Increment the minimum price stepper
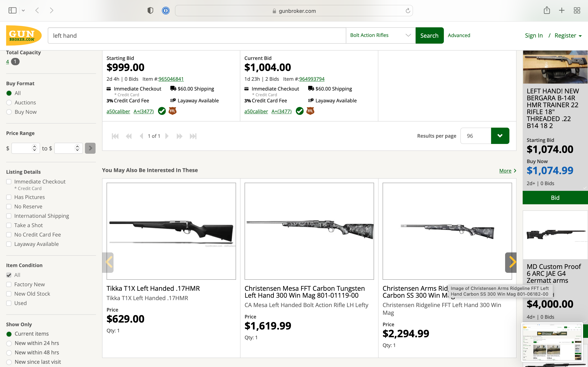588x367 pixels. pos(35,146)
